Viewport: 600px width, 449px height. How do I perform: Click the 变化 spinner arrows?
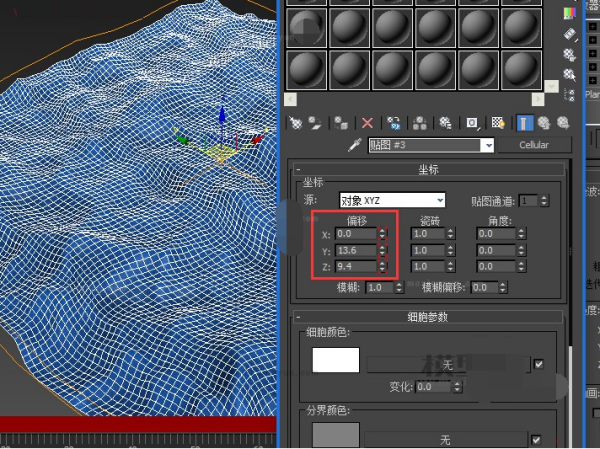pos(457,387)
